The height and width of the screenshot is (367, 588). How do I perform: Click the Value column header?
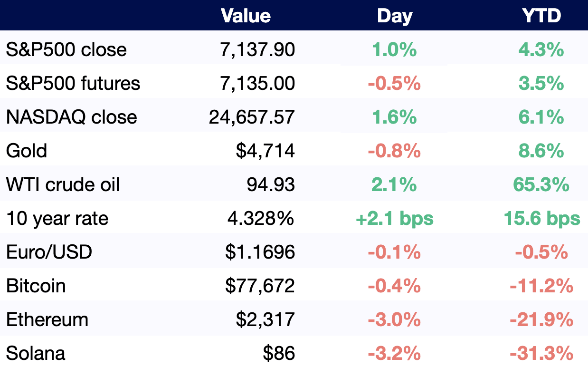(246, 16)
